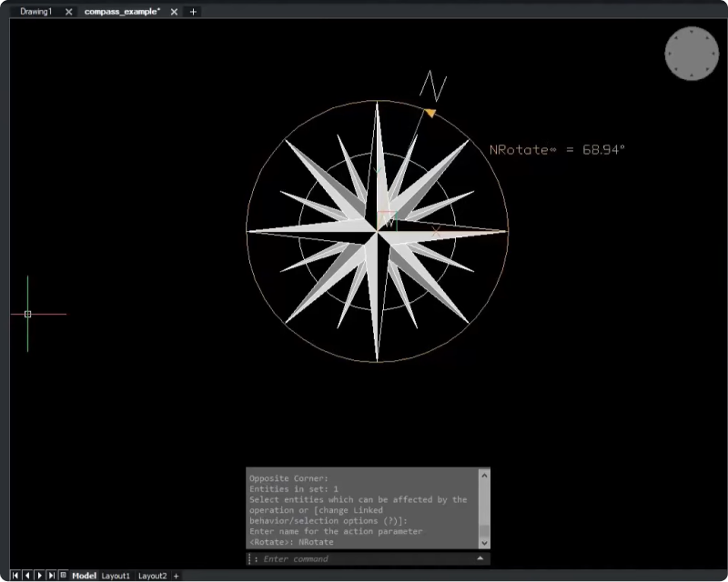Go to first layout tab arrow
This screenshot has width=728, height=582.
point(15,576)
